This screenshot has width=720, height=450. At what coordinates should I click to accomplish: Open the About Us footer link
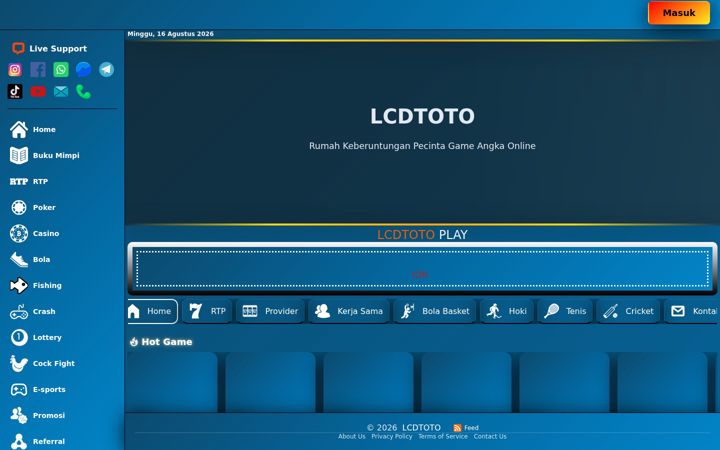pyautogui.click(x=352, y=437)
